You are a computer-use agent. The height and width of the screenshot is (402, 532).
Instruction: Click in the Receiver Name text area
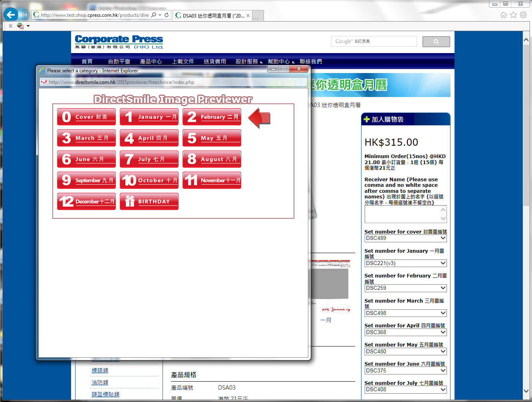point(402,214)
